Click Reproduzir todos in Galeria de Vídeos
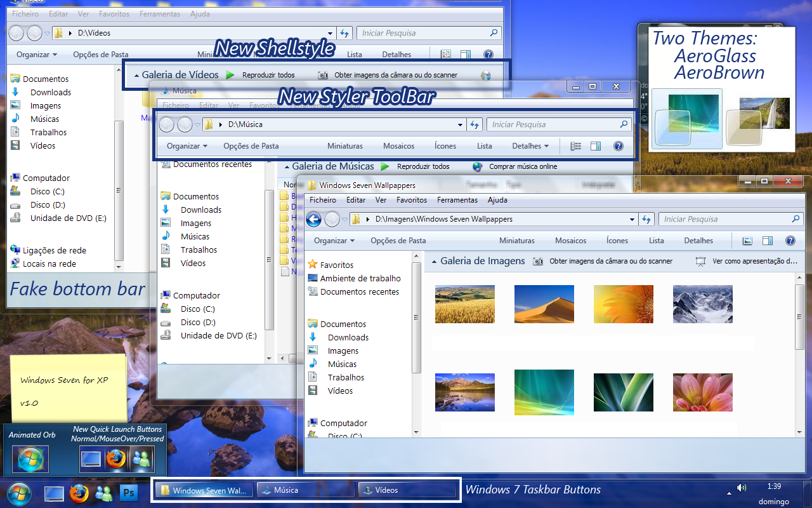Screen dimensions: 812x508 [x=268, y=75]
